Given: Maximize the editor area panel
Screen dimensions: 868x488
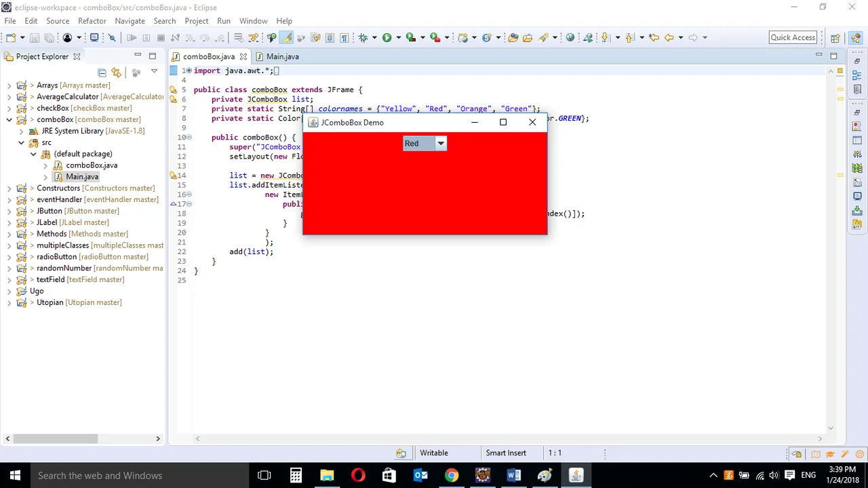Looking at the screenshot, I should tap(833, 56).
